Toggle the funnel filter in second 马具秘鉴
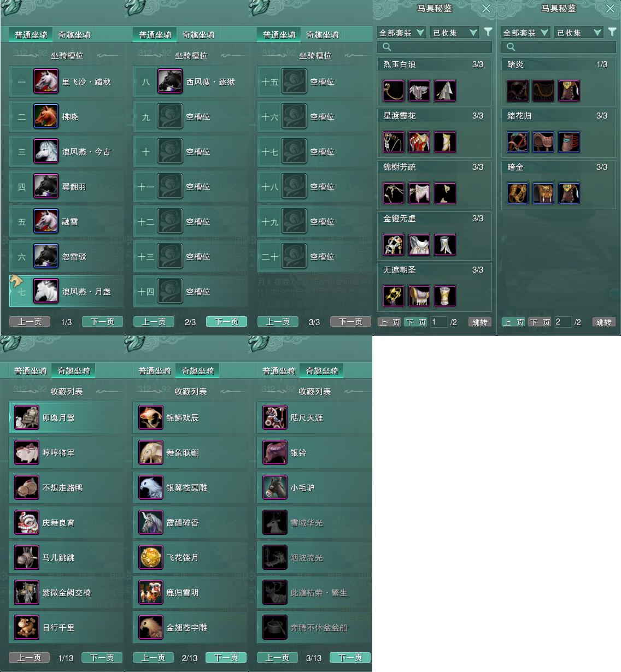The height and width of the screenshot is (672, 621). click(612, 32)
